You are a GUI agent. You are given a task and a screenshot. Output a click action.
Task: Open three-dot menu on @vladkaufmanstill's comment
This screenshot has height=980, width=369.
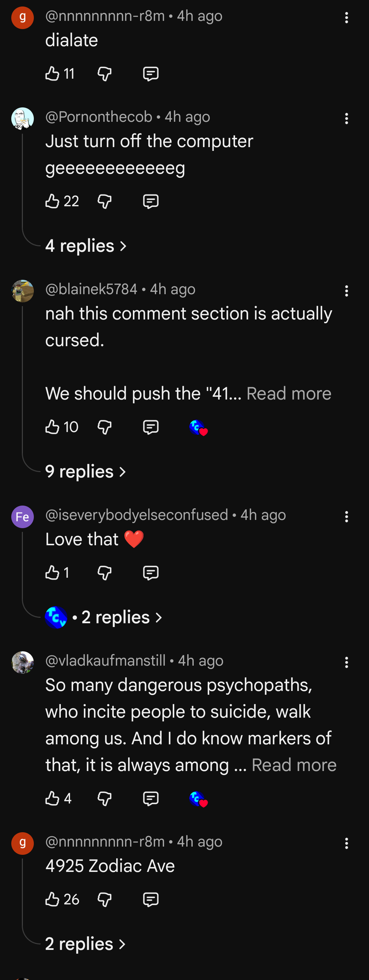346,662
